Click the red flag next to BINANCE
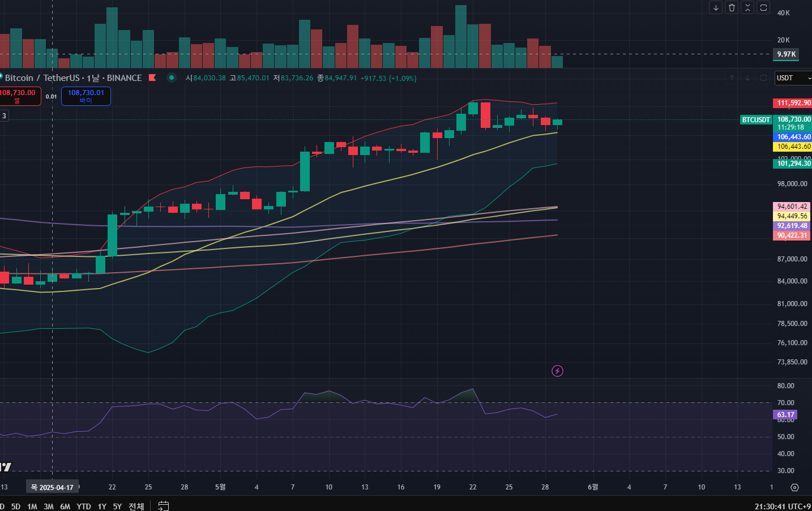The image size is (812, 511). pos(152,78)
